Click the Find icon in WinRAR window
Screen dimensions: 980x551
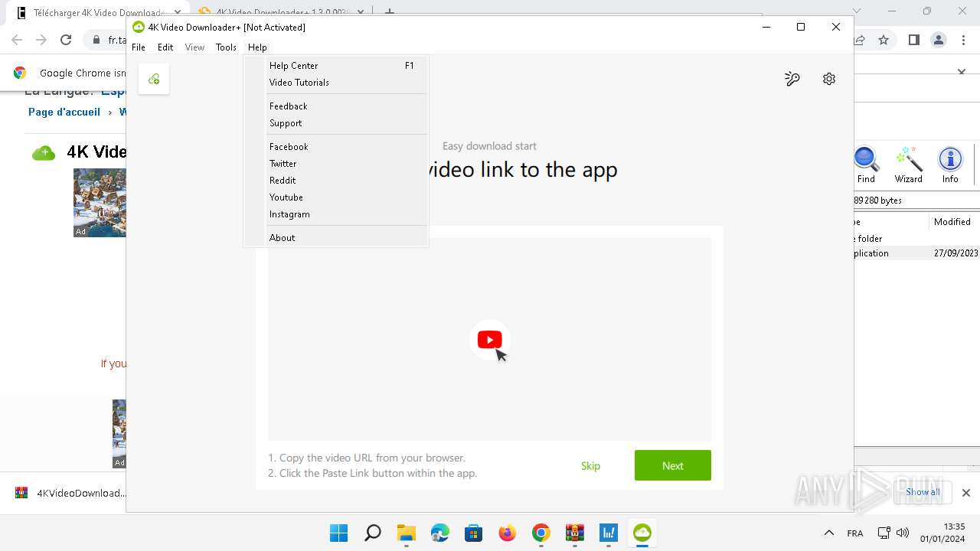pos(866,165)
